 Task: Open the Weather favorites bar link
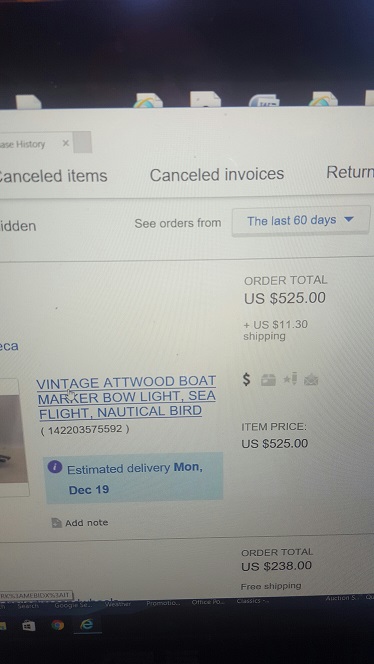tap(118, 604)
